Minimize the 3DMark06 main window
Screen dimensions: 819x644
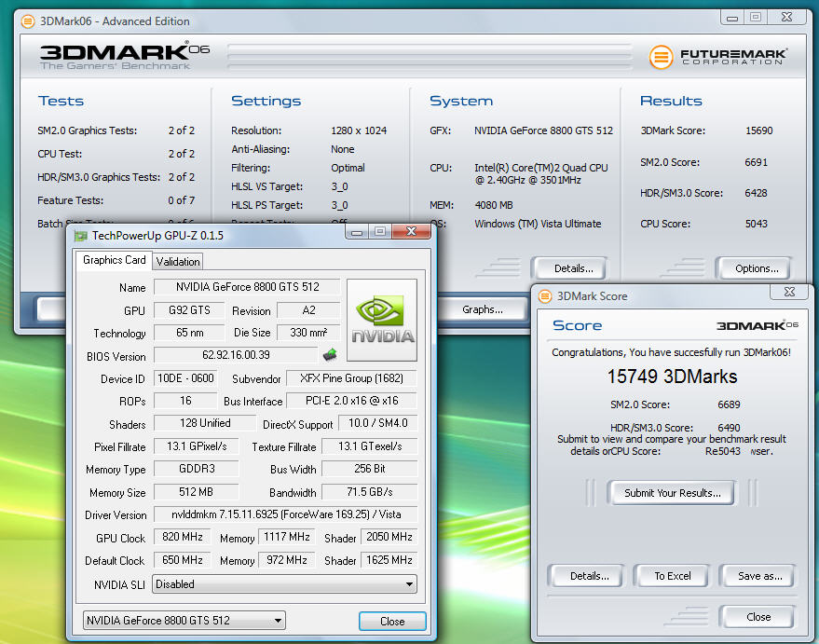732,18
